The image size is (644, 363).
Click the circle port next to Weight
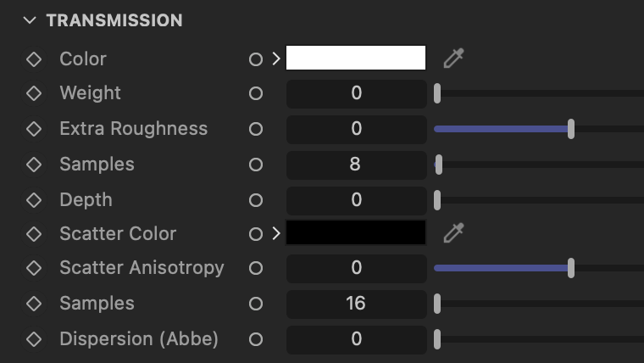255,93
